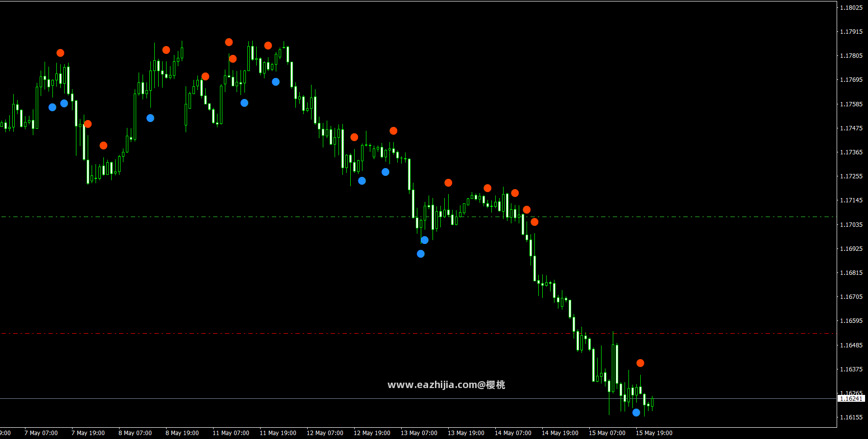Click time axis label 7 May 07:00
This screenshot has height=439, width=868.
[x=41, y=433]
